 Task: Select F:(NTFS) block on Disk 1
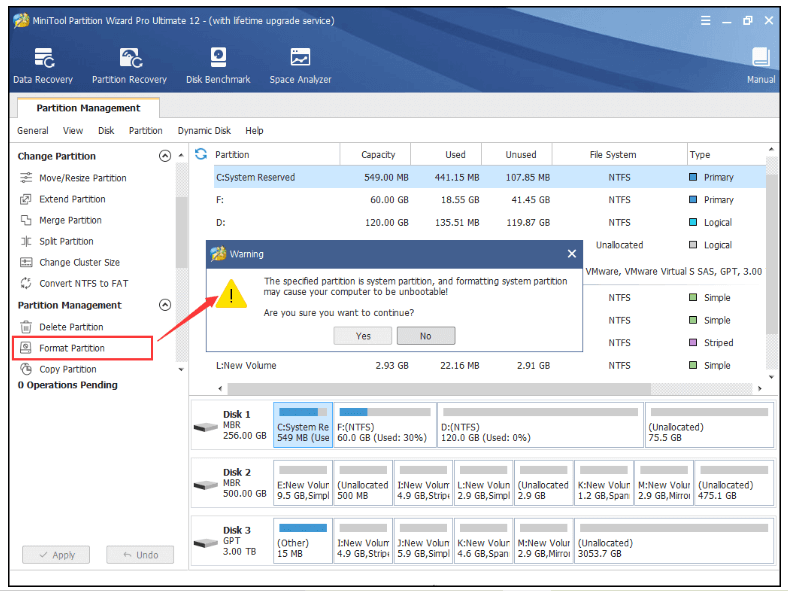point(385,425)
